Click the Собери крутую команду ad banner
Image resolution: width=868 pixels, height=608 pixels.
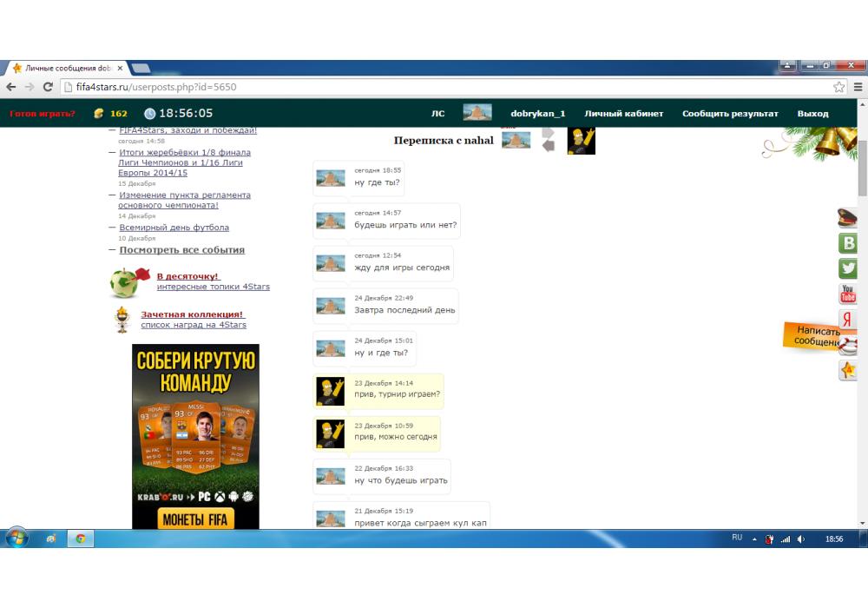pos(195,436)
